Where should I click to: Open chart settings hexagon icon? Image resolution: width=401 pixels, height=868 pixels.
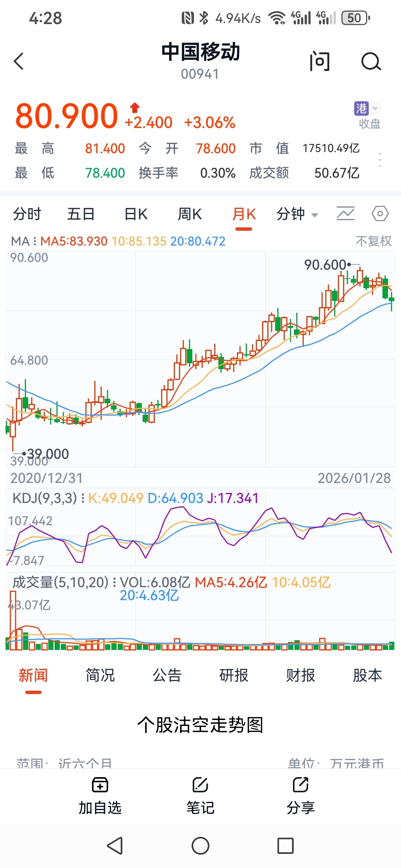coord(380,214)
